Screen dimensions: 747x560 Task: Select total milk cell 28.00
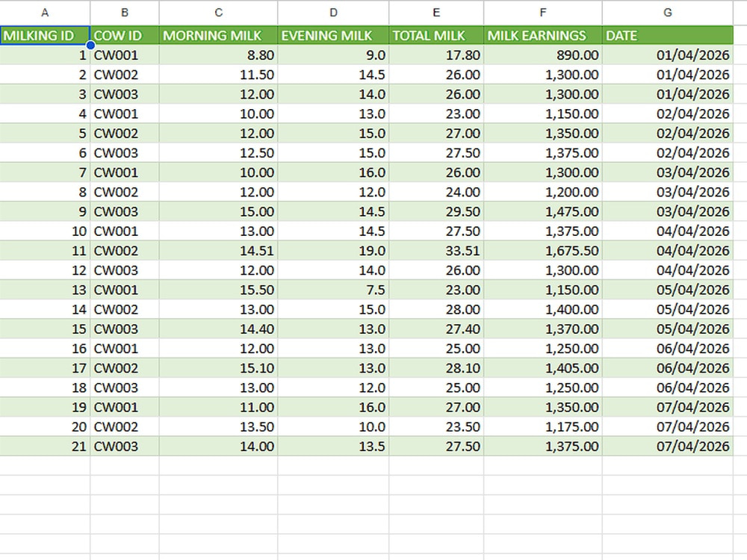[436, 309]
